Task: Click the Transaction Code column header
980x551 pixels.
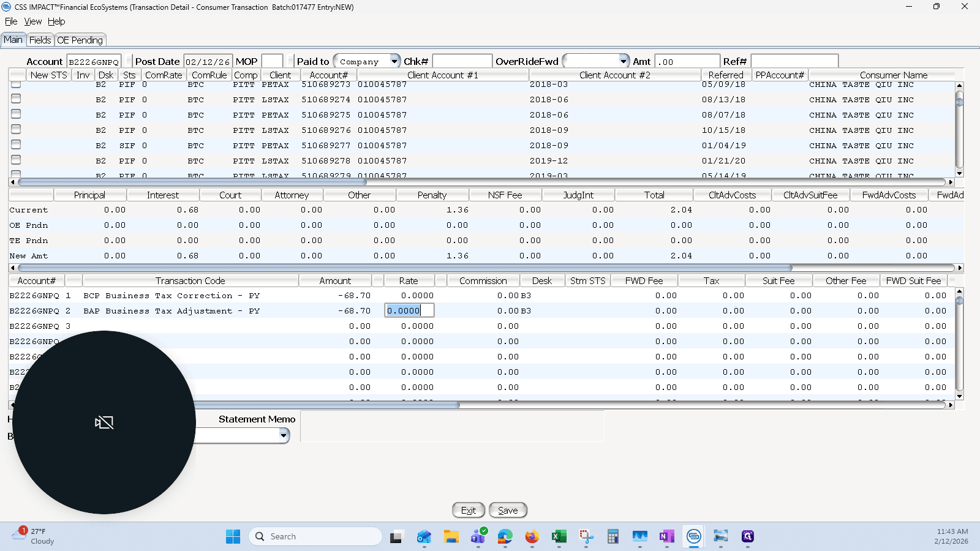Action: click(x=190, y=281)
